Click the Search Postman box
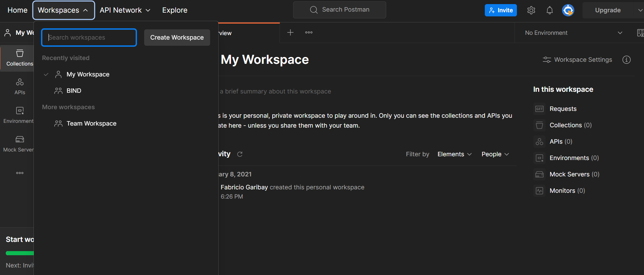Image resolution: width=644 pixels, height=275 pixels. 340,10
